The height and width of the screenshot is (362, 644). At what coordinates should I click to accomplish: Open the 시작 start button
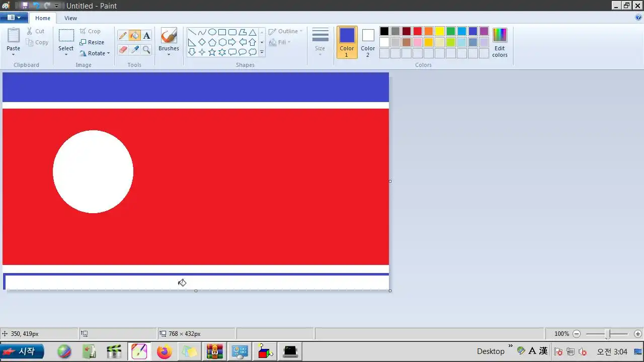point(22,351)
